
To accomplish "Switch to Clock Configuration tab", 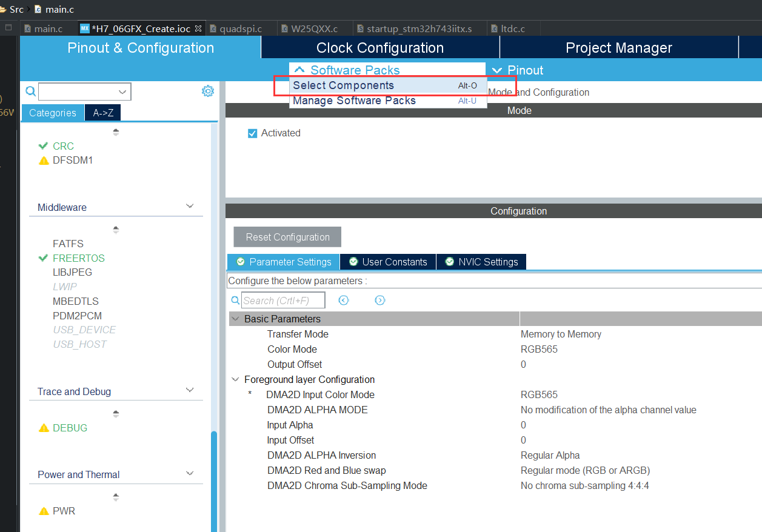I will click(x=380, y=48).
